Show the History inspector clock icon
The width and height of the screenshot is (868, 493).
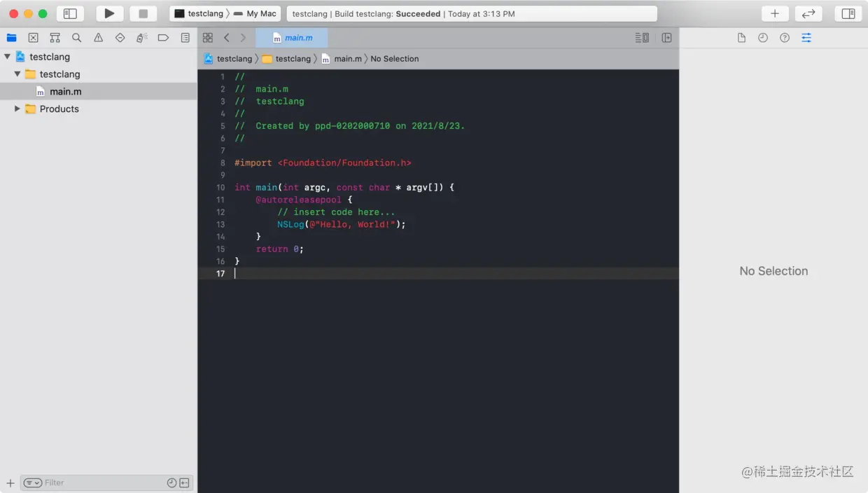(763, 38)
